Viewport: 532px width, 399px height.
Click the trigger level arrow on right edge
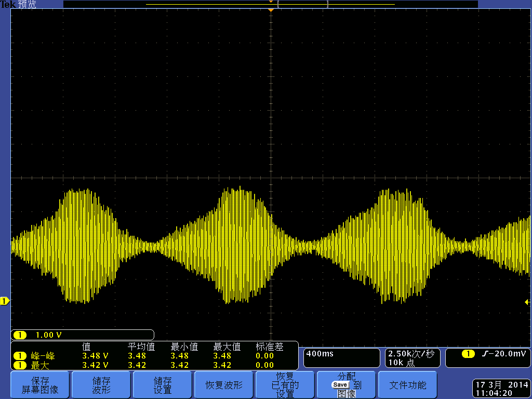pos(527,302)
